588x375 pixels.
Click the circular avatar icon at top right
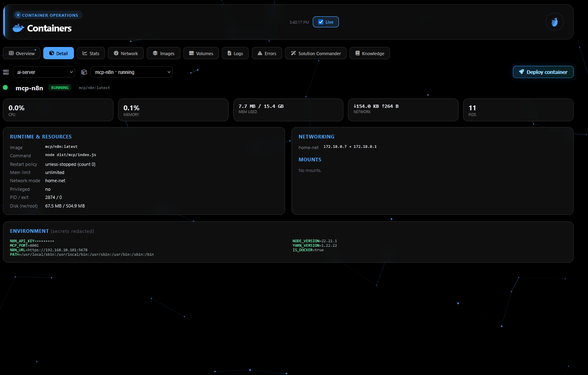click(x=555, y=22)
